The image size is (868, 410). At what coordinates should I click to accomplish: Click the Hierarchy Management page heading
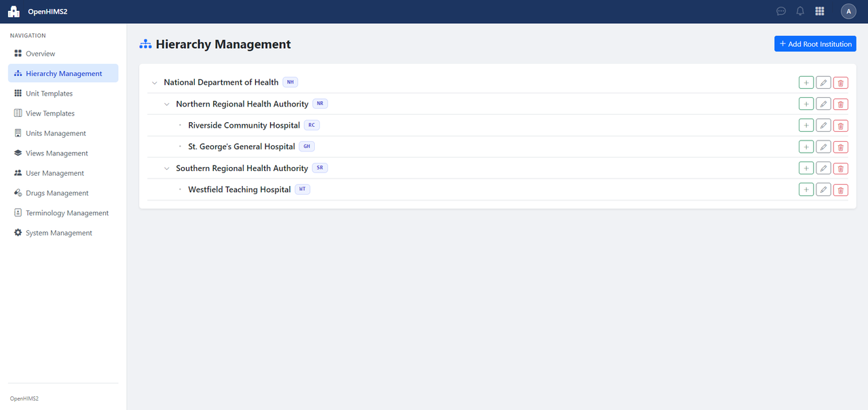[x=223, y=44]
